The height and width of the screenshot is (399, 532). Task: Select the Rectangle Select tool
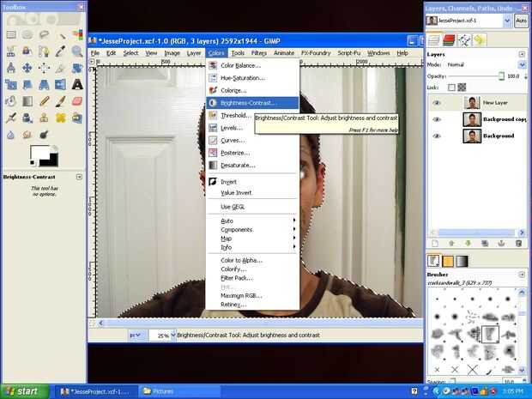click(11, 34)
